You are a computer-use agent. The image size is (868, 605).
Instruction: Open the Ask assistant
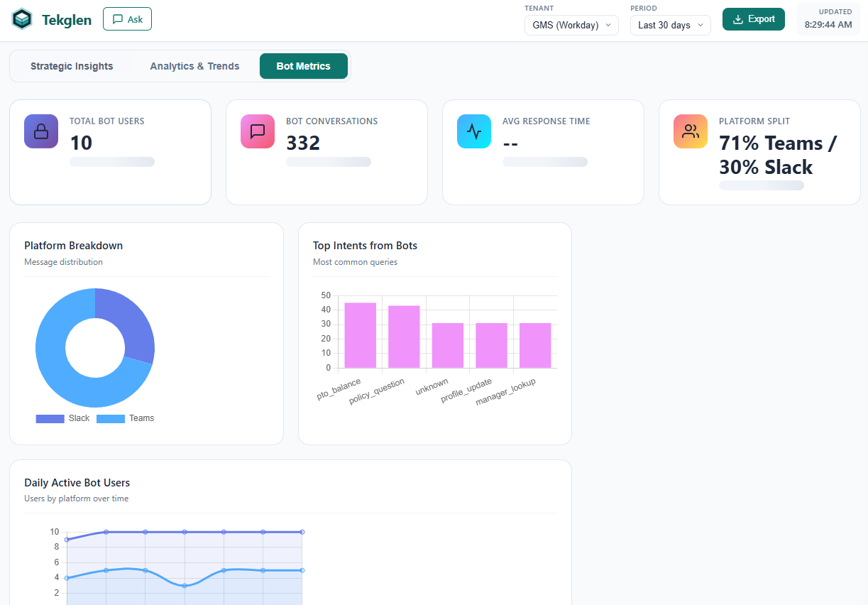pyautogui.click(x=127, y=19)
